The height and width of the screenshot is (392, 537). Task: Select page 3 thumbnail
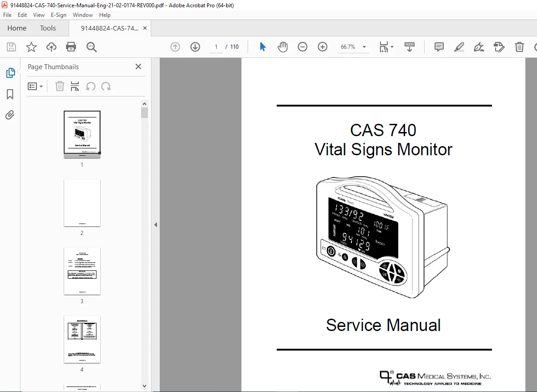(x=82, y=271)
